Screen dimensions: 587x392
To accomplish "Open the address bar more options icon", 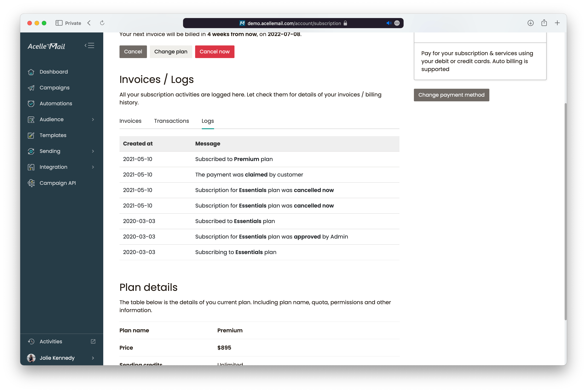I will point(397,23).
